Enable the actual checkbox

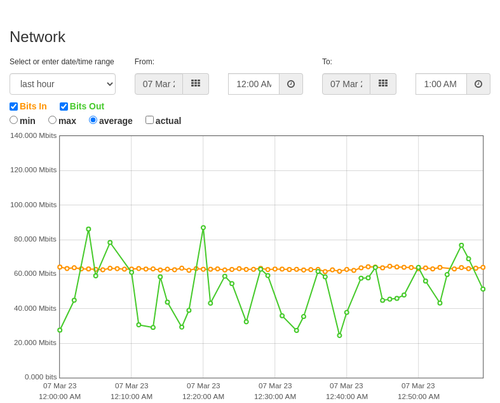click(149, 120)
